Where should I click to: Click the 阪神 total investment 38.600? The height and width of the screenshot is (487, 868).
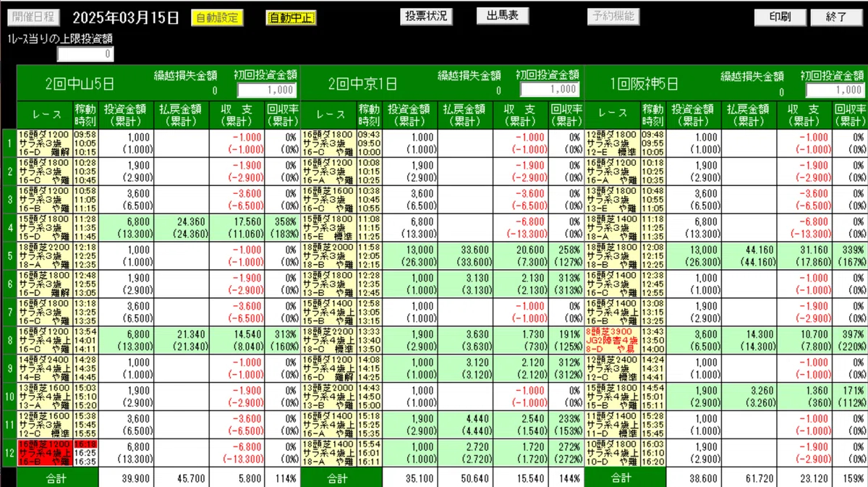tap(694, 478)
